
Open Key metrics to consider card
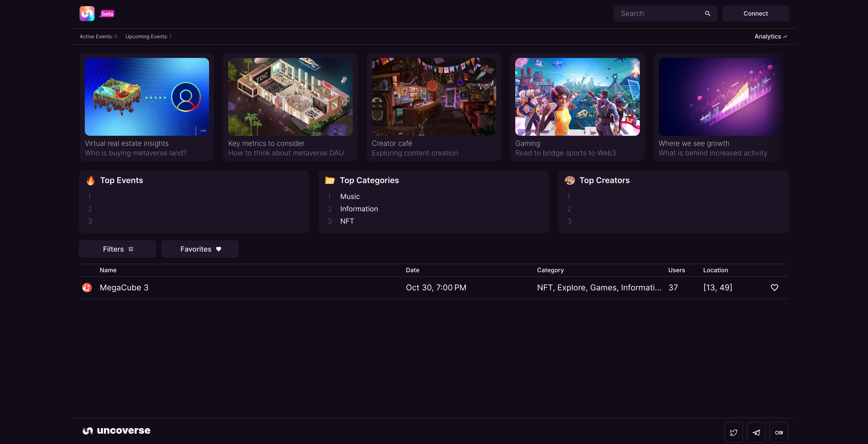(290, 107)
